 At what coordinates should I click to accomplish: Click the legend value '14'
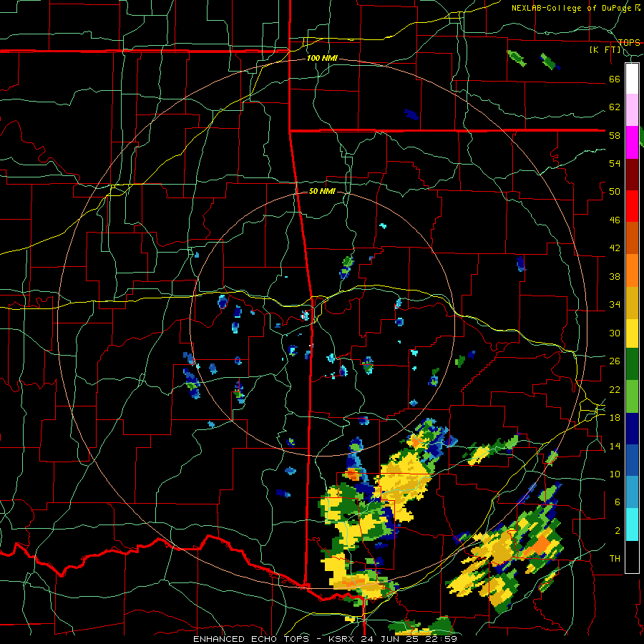coord(615,446)
